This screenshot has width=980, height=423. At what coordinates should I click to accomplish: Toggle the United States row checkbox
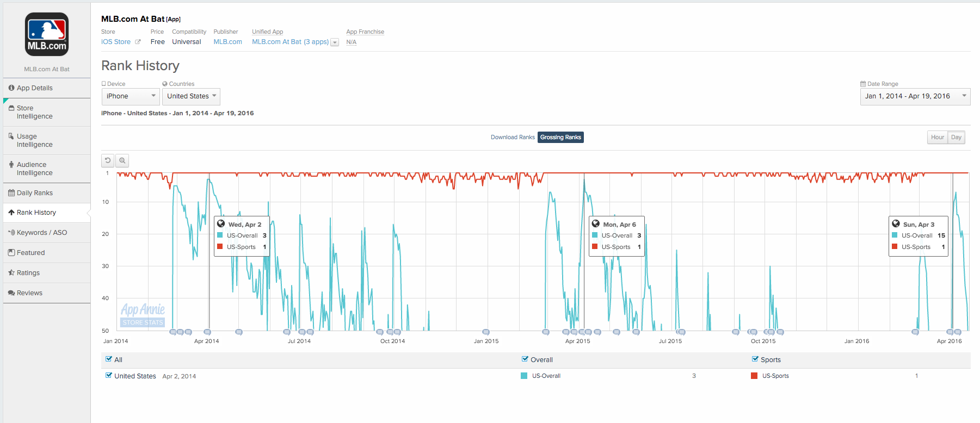pyautogui.click(x=109, y=375)
